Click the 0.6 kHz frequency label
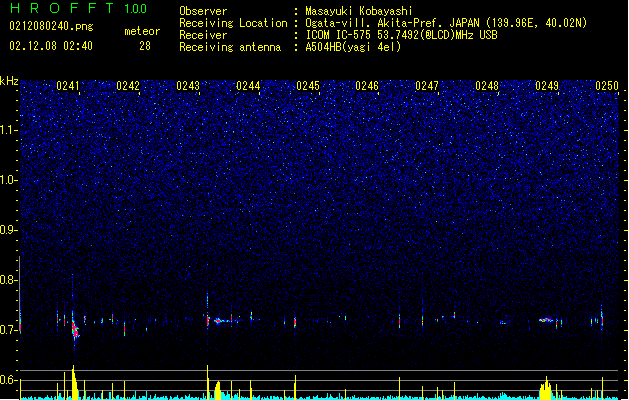The image size is (629, 400). 8,380
